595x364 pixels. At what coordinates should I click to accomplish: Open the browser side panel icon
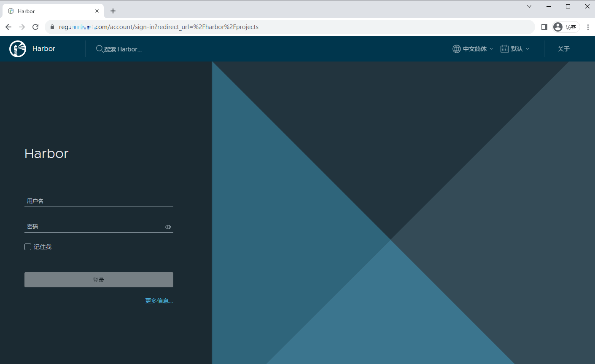coord(544,27)
